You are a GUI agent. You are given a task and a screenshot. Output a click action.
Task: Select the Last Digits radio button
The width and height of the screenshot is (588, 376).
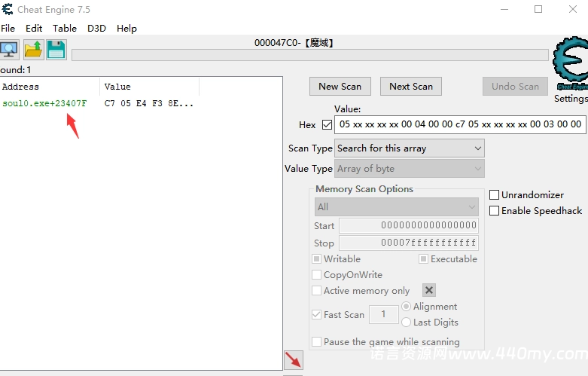tap(406, 322)
